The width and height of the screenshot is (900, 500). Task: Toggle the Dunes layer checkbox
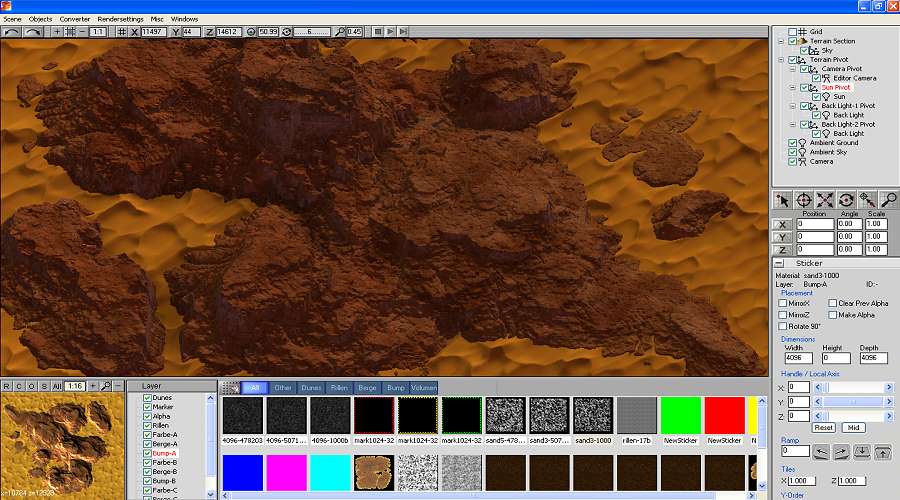(x=148, y=398)
